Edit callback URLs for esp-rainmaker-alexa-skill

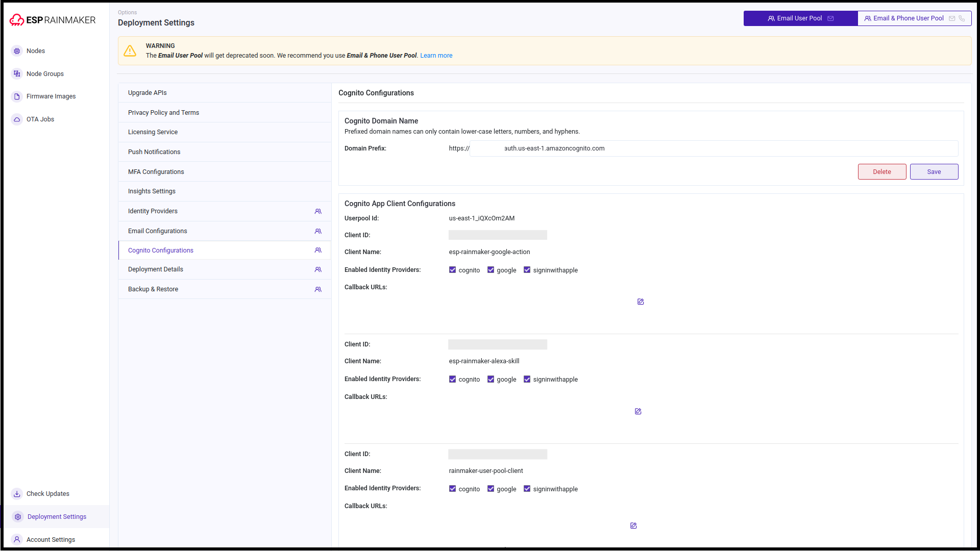[x=638, y=412]
